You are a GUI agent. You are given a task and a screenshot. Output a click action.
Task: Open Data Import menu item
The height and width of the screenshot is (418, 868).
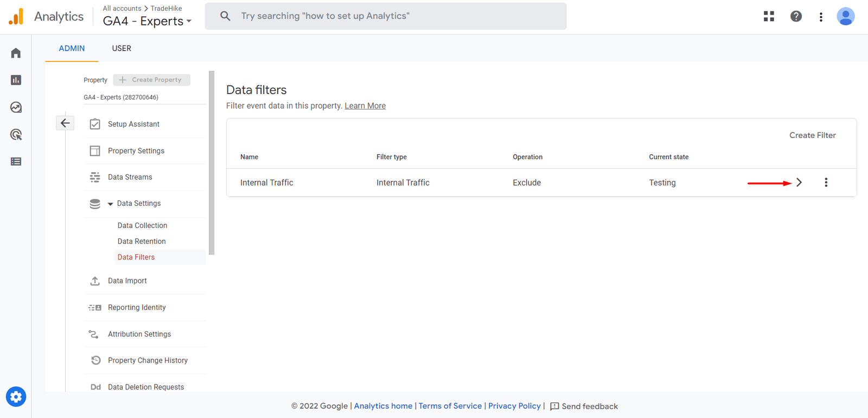coord(127,281)
